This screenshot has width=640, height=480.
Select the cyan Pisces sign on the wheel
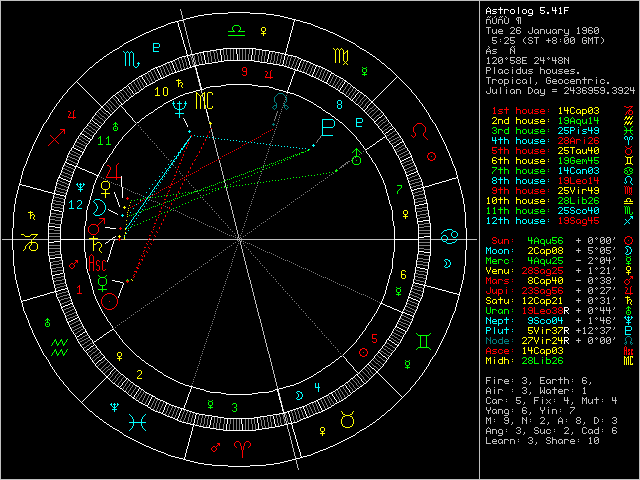coord(138,422)
